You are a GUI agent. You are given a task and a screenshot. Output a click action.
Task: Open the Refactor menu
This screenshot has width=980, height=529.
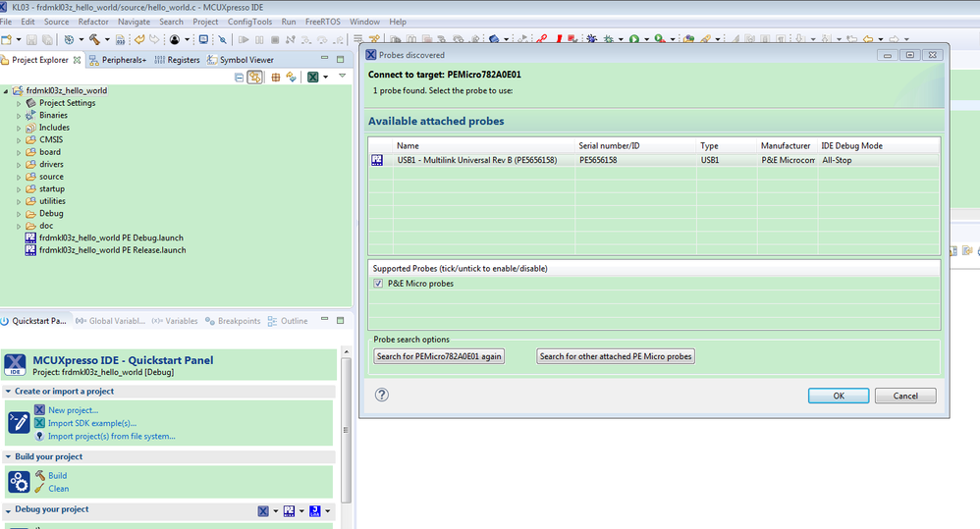(93, 22)
